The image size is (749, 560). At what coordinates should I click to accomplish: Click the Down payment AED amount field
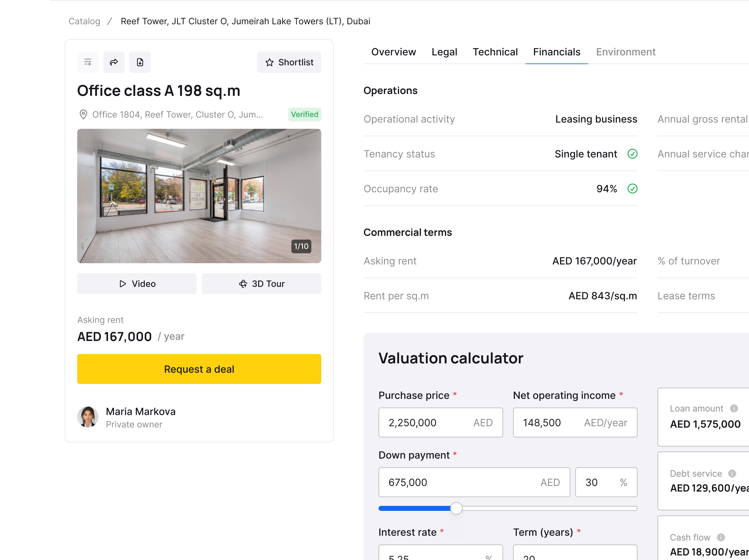pyautogui.click(x=474, y=483)
